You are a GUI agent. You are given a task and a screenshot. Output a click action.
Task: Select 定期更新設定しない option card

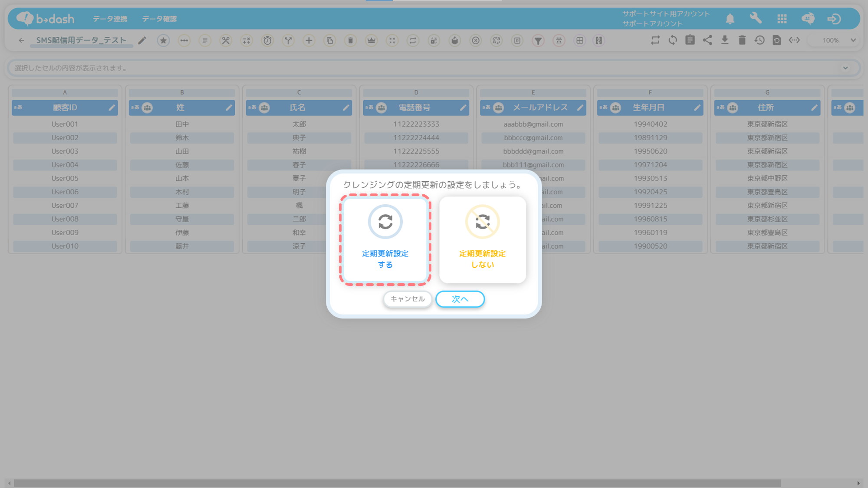pyautogui.click(x=482, y=239)
